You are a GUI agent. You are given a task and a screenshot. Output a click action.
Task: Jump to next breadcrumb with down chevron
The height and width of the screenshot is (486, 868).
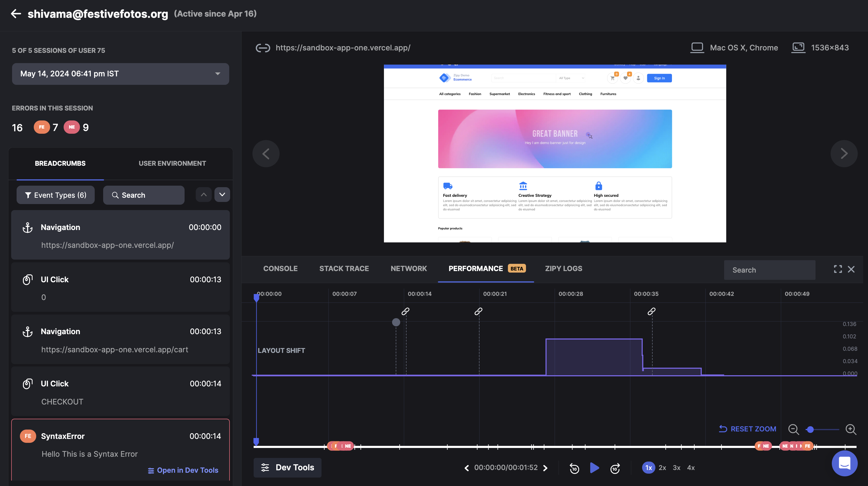[222, 195]
